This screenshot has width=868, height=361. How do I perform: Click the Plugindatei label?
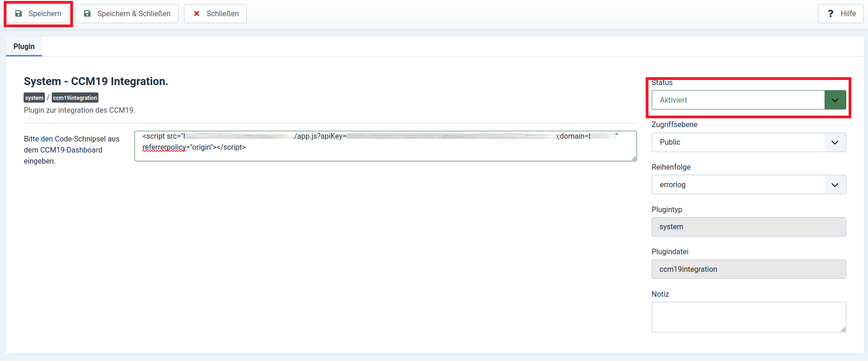click(670, 252)
